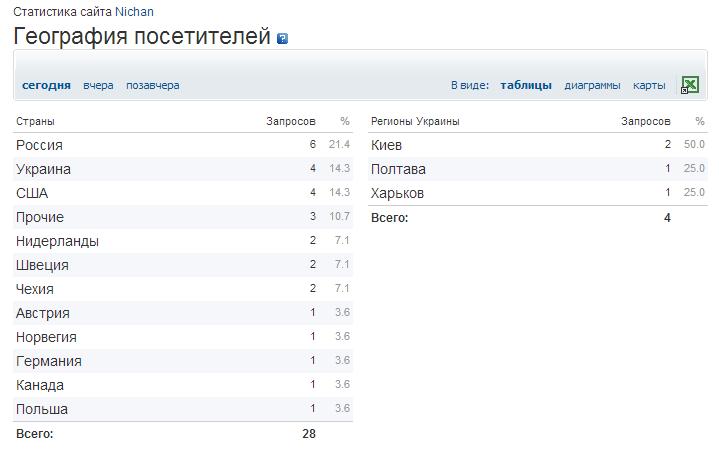The height and width of the screenshot is (454, 719).
Task: Click the Страны column header
Action: [35, 122]
